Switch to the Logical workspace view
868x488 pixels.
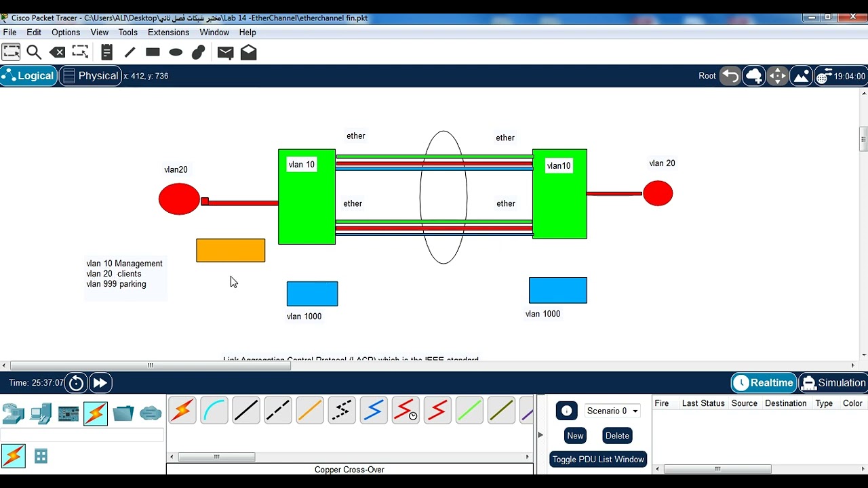[x=28, y=76]
